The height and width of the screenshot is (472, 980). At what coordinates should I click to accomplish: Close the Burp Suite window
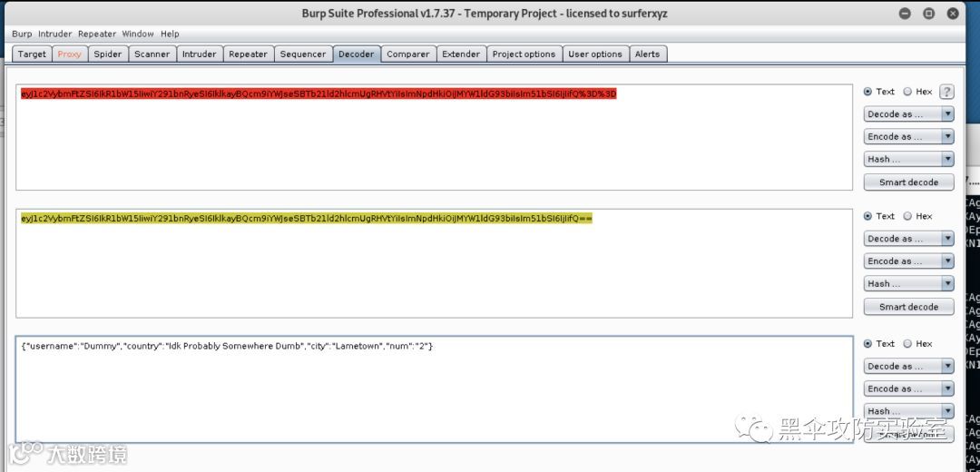click(953, 13)
